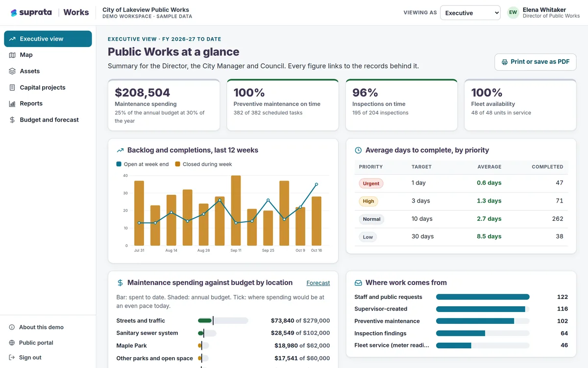Click the Open at week end legend entry
588x368 pixels.
pyautogui.click(x=143, y=164)
